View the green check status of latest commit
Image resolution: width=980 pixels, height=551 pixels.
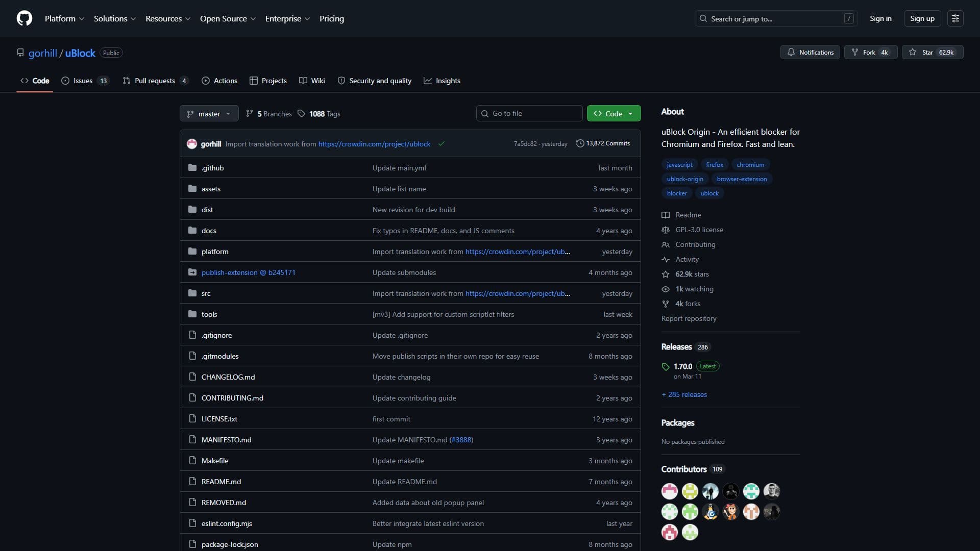441,144
